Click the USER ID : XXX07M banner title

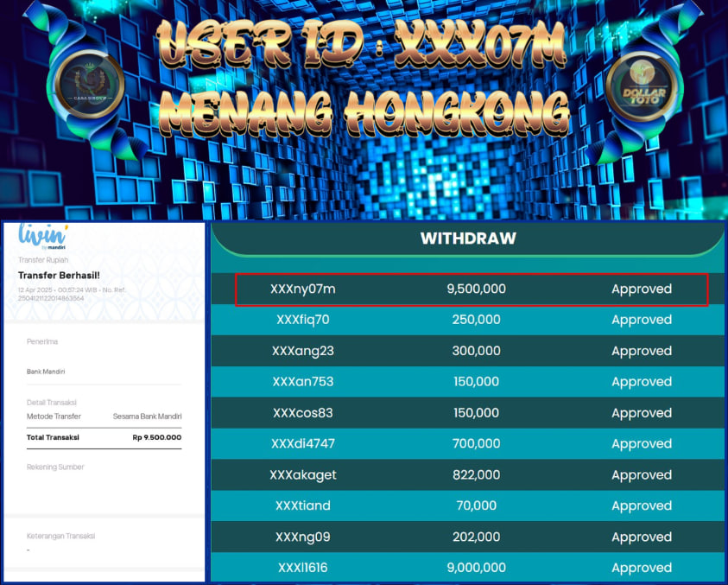click(363, 43)
